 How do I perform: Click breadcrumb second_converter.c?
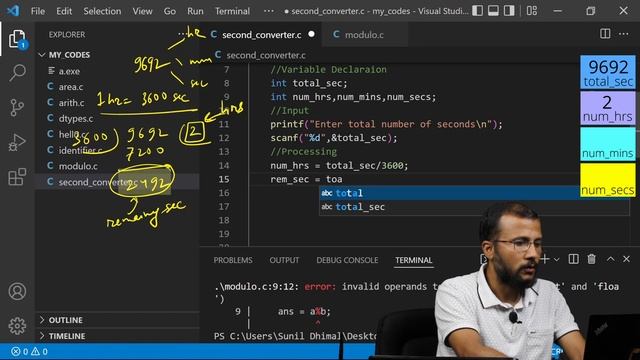coord(266,55)
